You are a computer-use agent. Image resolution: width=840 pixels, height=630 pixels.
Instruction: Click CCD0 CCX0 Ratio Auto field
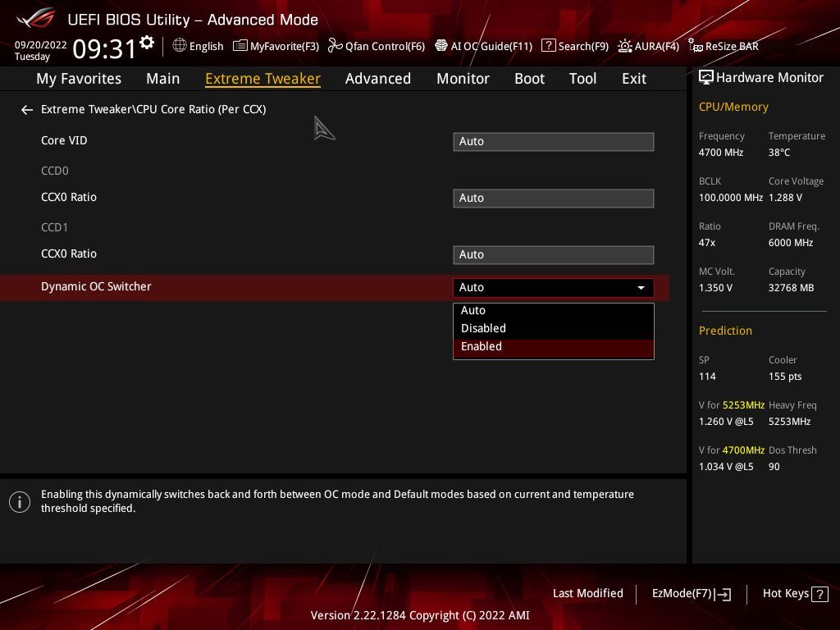554,199
